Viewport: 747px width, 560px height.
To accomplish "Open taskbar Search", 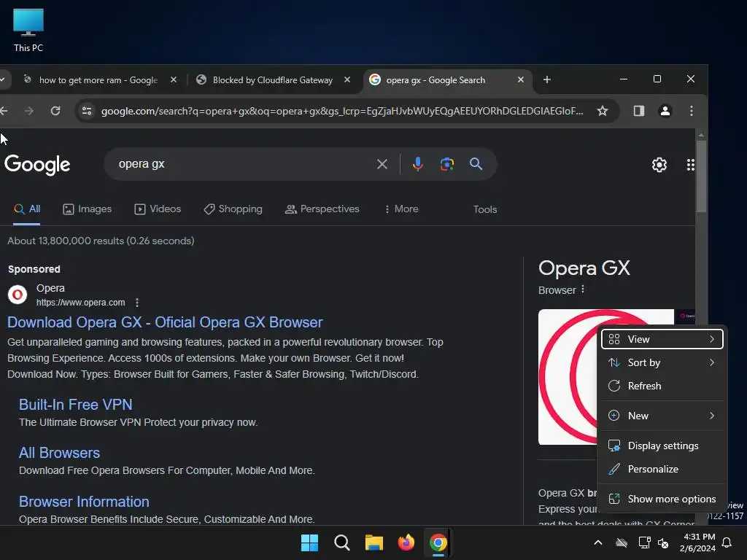I will [x=341, y=542].
